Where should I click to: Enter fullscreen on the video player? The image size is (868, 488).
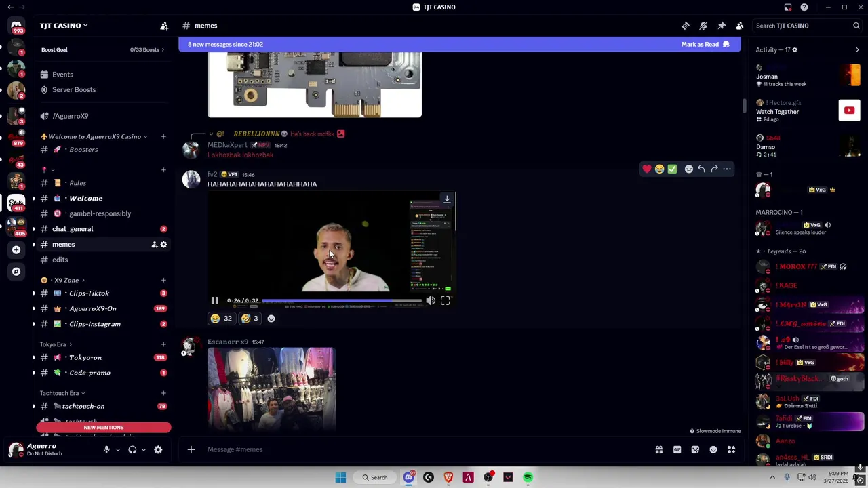(x=446, y=300)
